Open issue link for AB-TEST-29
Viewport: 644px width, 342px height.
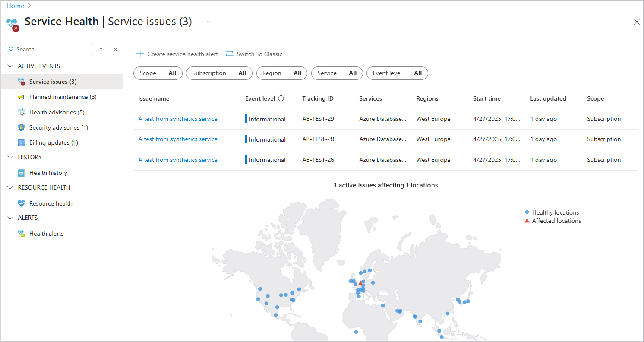(x=178, y=119)
